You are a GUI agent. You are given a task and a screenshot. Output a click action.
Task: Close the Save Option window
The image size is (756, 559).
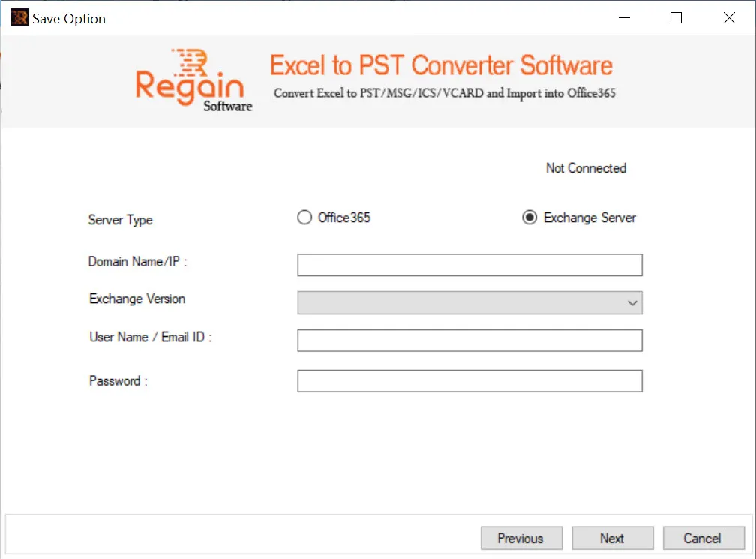point(729,18)
